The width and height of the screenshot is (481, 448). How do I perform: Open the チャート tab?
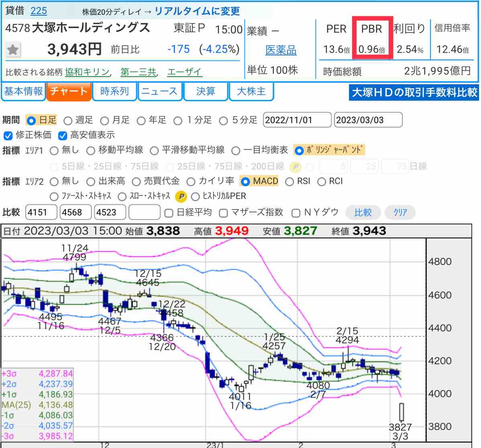[69, 92]
